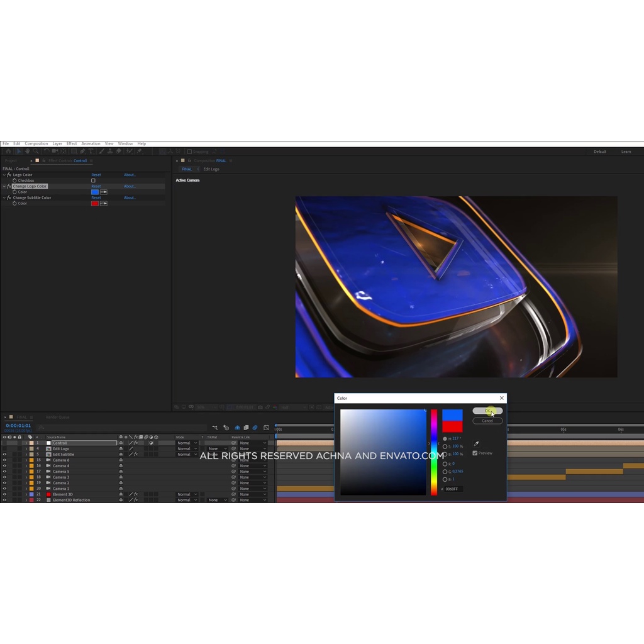The width and height of the screenshot is (644, 644).
Task: Open the Composition menu
Action: 36,143
